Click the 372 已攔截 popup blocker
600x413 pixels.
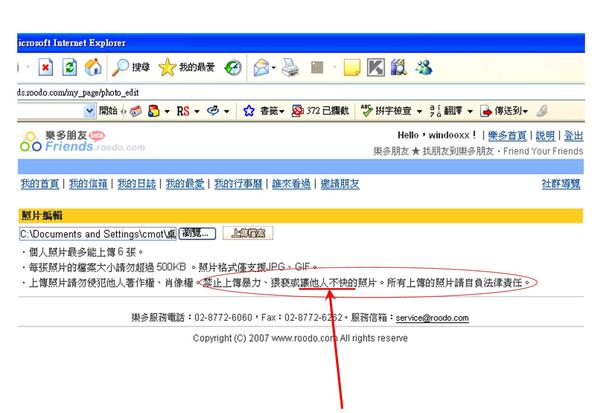320,111
